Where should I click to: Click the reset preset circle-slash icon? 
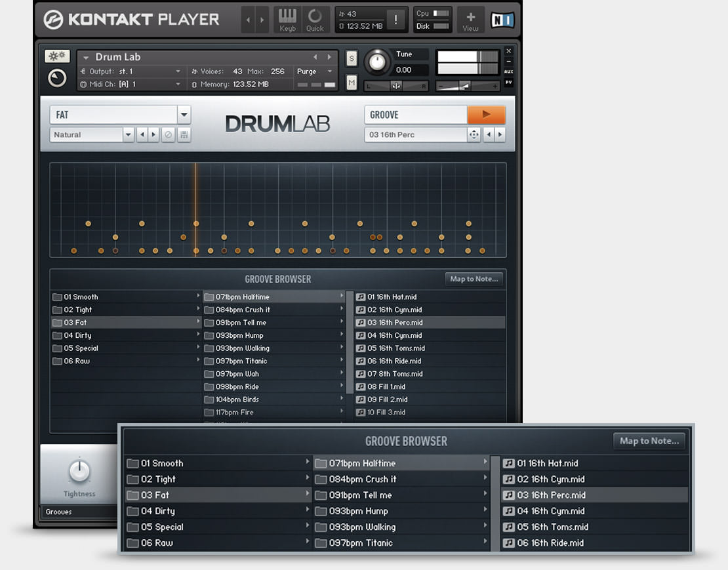point(168,134)
